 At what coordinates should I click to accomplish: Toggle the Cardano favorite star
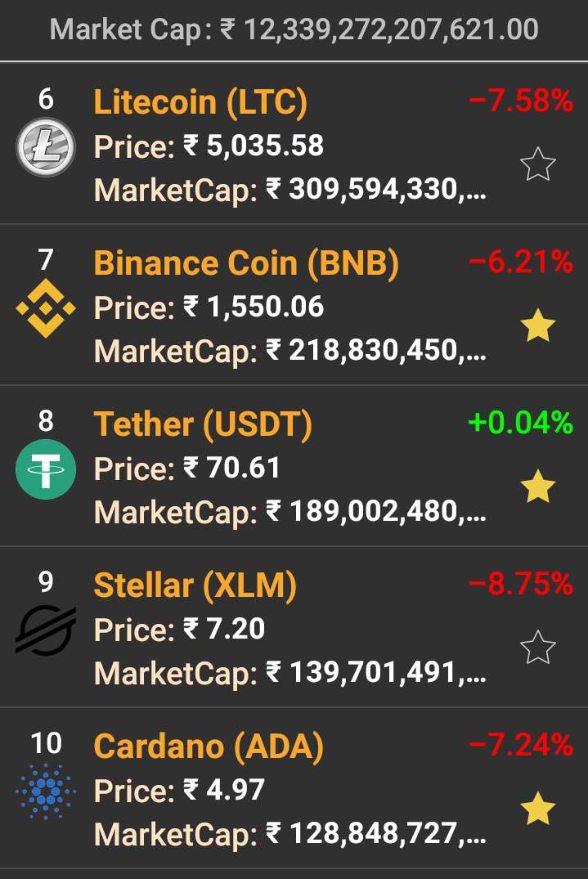tap(538, 809)
